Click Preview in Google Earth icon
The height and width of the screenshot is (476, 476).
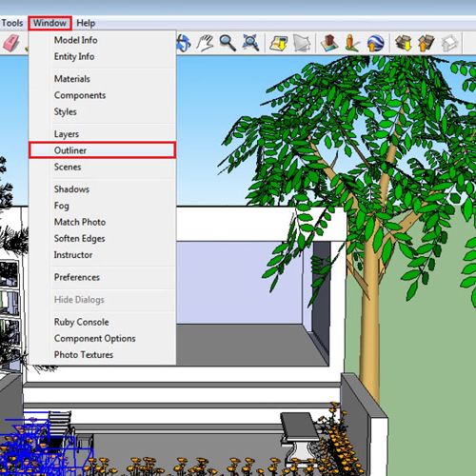(x=375, y=43)
